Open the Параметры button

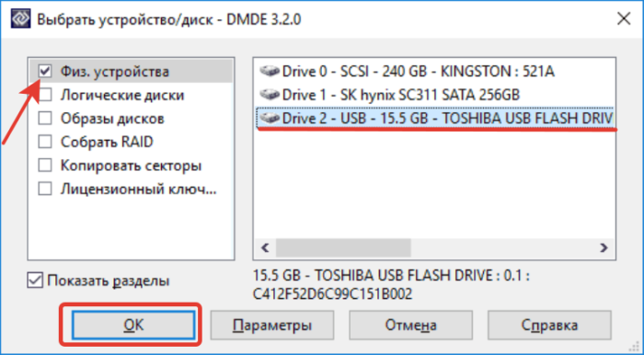tap(272, 325)
